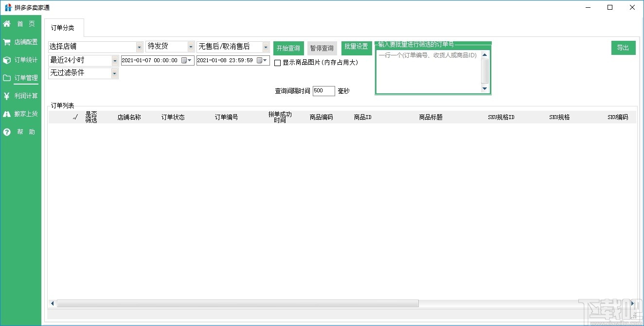Click the folder order management icon
This screenshot has width=644, height=326.
(7, 78)
